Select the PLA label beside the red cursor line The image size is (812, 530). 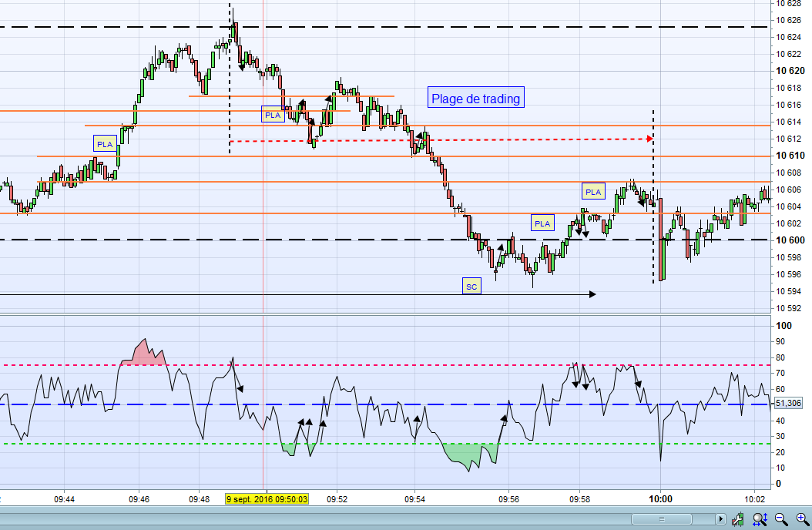(273, 115)
